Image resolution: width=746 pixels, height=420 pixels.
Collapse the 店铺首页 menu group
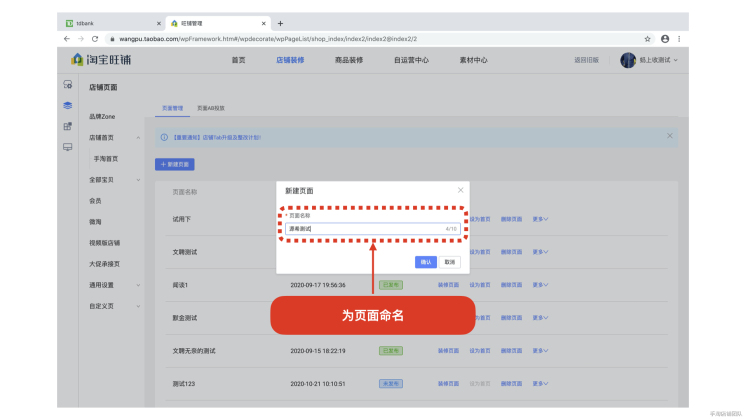(138, 138)
